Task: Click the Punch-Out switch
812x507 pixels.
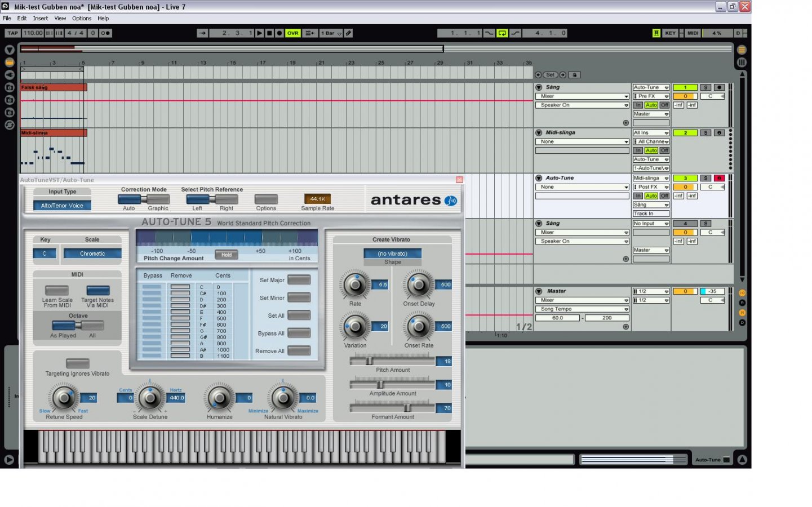Action: pyautogui.click(x=515, y=33)
